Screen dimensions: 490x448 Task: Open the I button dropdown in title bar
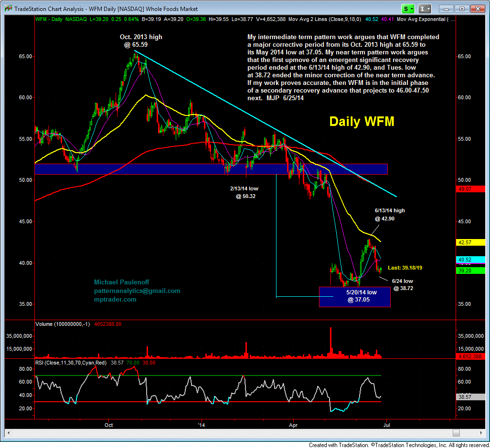(425, 9)
